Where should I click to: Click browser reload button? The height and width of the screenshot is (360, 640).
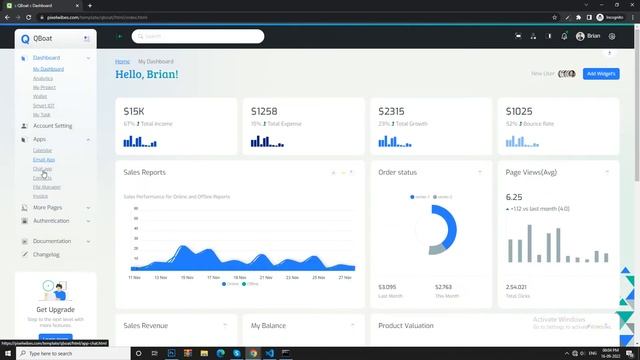(x=29, y=17)
